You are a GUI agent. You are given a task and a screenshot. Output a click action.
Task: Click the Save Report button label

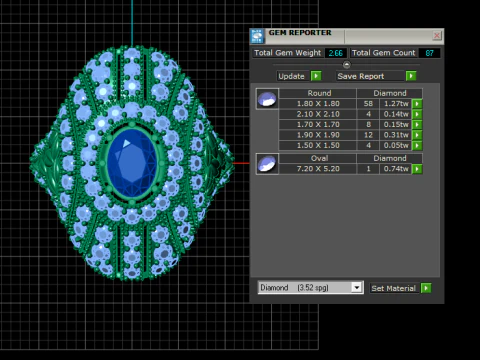361,76
